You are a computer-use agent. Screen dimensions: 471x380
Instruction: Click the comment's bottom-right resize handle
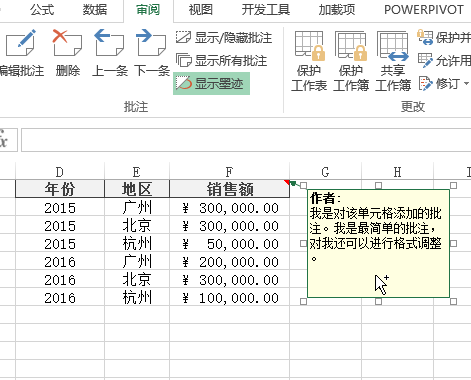[453, 301]
